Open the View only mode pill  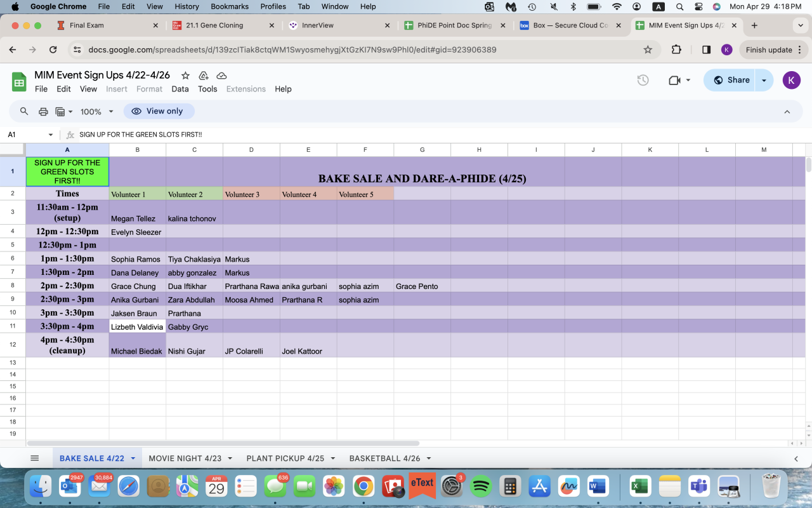coord(159,111)
